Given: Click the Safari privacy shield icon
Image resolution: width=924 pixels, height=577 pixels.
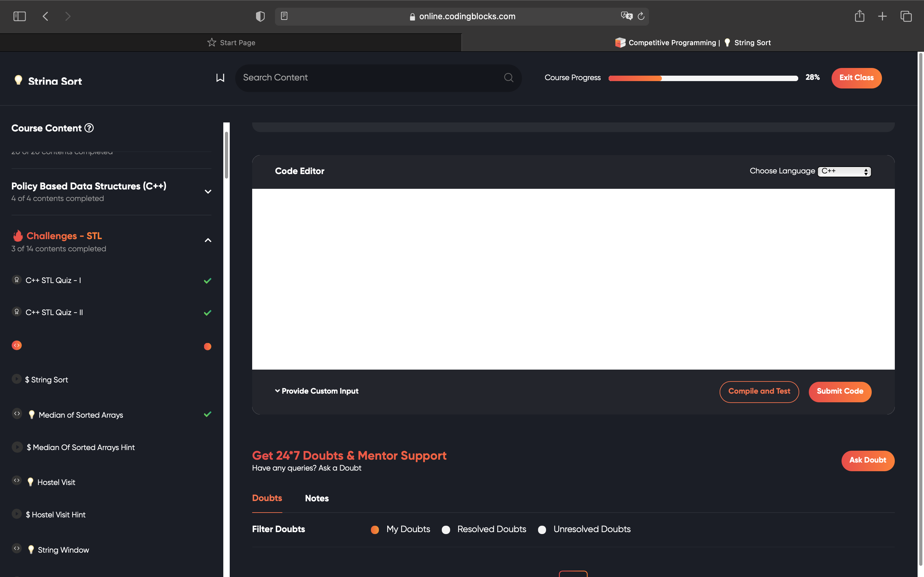Looking at the screenshot, I should tap(260, 16).
